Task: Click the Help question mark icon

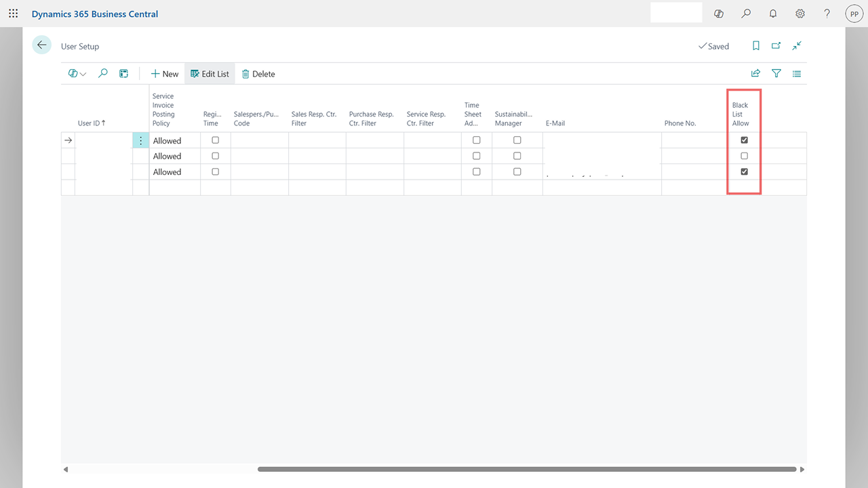Action: 827,14
